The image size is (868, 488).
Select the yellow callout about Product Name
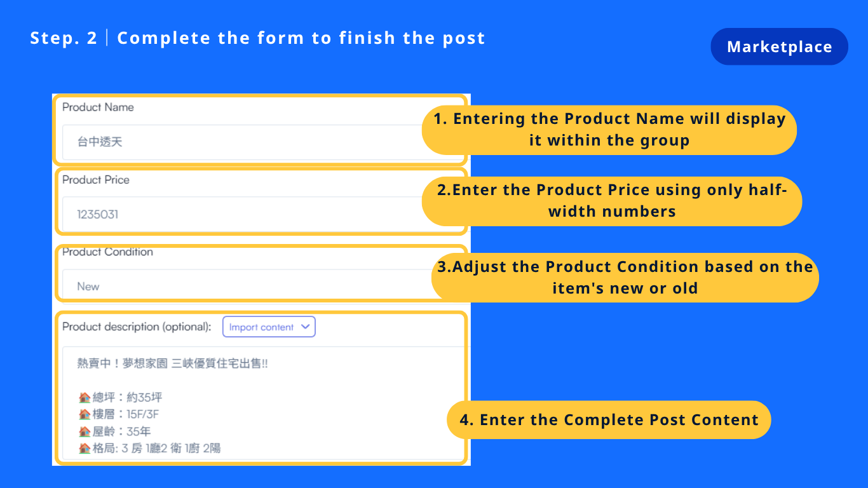point(609,130)
